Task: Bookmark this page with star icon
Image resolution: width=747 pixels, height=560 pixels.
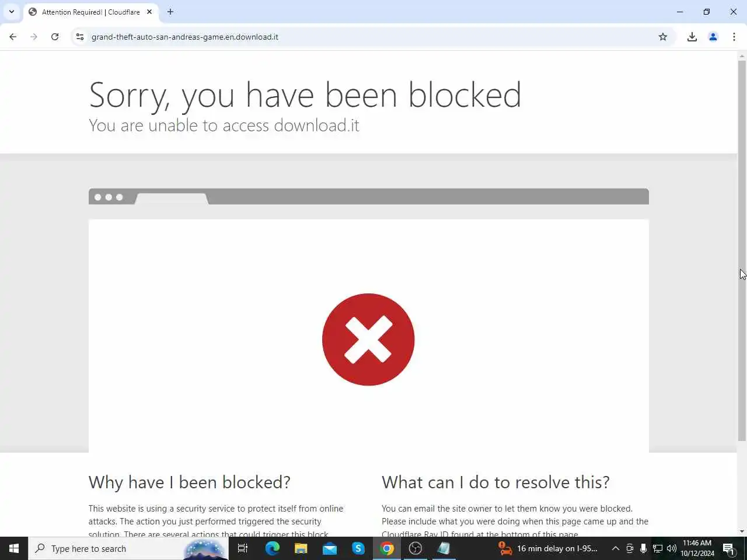Action: pyautogui.click(x=663, y=37)
